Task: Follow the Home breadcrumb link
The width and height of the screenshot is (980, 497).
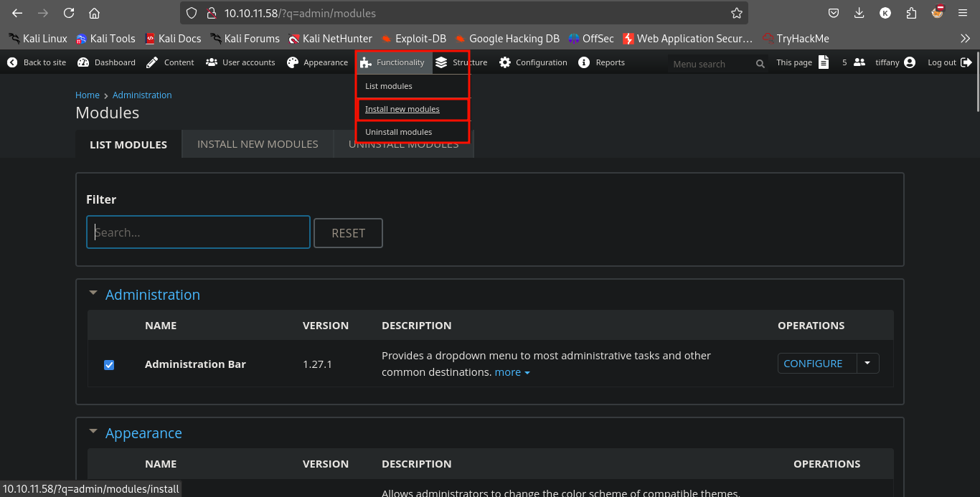Action: [88, 95]
